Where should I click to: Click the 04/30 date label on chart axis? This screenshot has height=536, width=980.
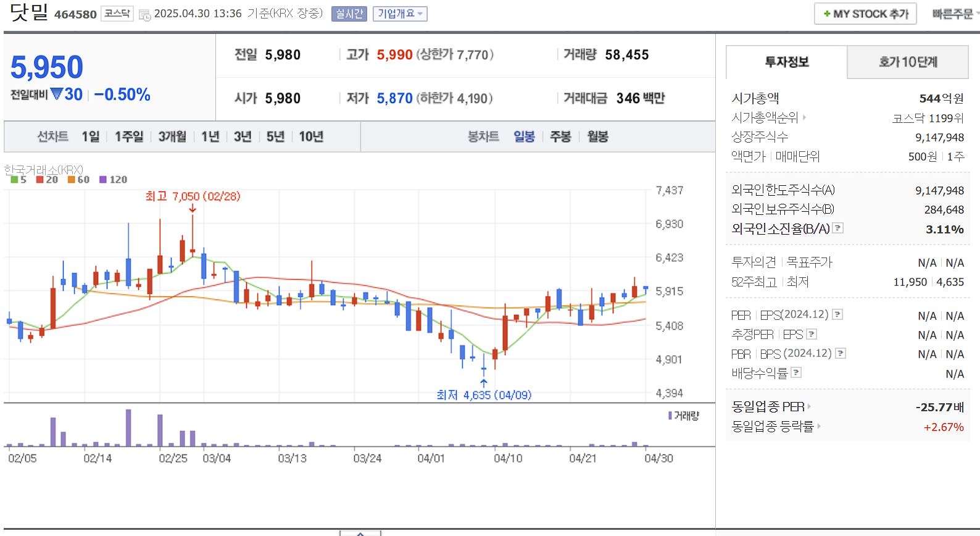coord(658,458)
